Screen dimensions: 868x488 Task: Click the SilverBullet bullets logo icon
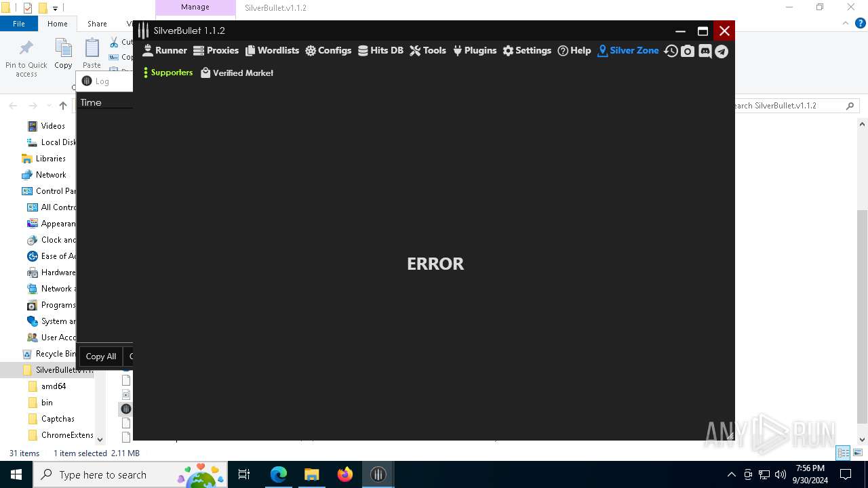pyautogui.click(x=143, y=30)
